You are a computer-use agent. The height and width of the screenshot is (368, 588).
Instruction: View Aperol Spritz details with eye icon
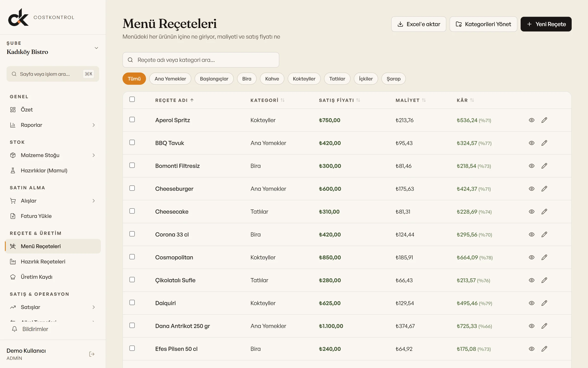pyautogui.click(x=531, y=120)
